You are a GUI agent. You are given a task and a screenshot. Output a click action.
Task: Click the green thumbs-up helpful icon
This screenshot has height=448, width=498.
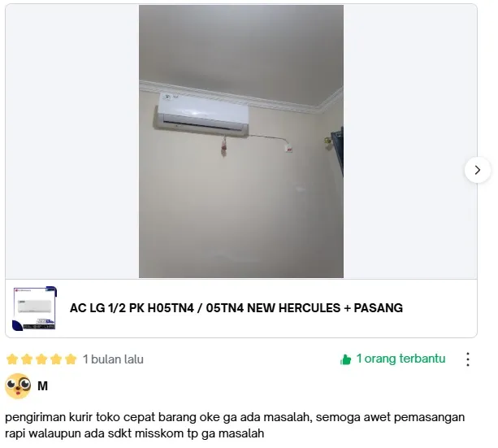pos(345,359)
